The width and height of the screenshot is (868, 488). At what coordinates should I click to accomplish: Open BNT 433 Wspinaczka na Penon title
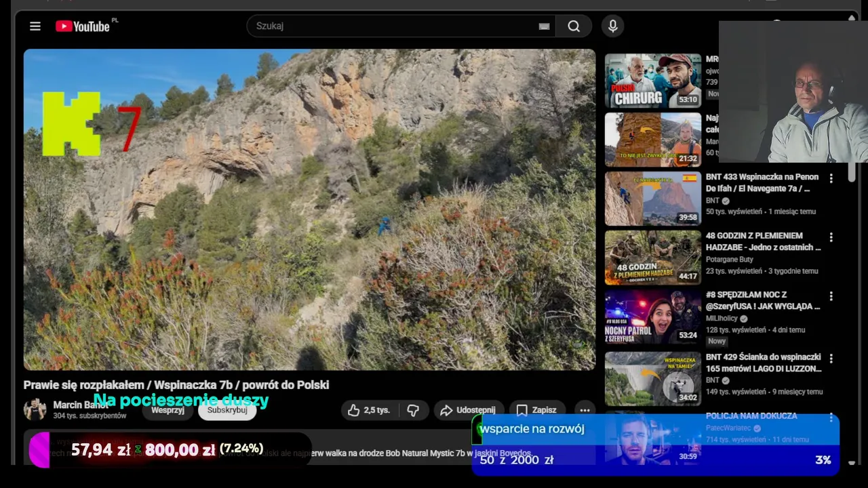click(x=763, y=182)
